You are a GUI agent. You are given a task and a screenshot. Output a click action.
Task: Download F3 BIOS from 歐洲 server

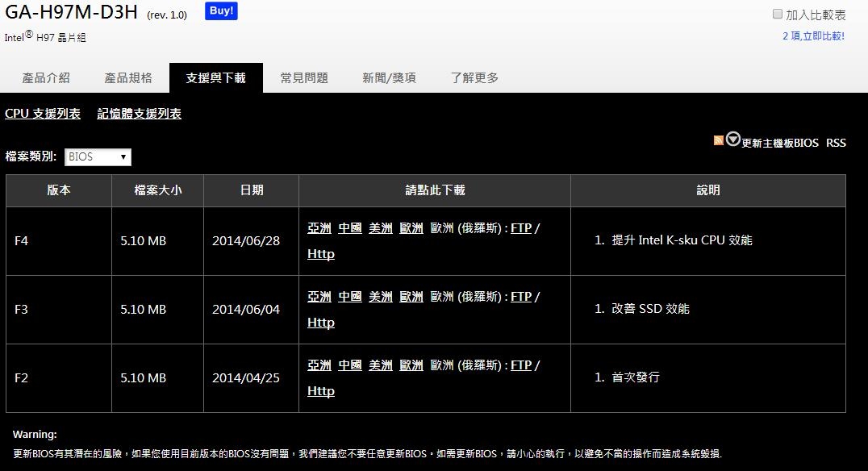pyautogui.click(x=411, y=297)
